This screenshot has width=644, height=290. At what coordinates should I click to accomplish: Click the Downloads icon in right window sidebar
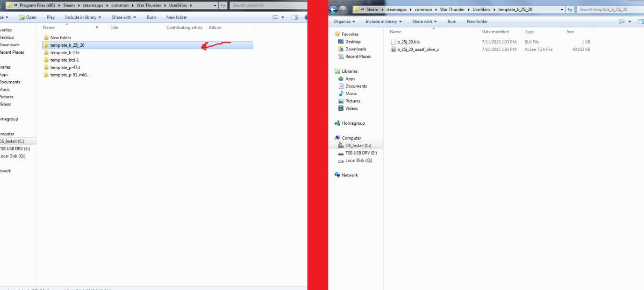[341, 49]
